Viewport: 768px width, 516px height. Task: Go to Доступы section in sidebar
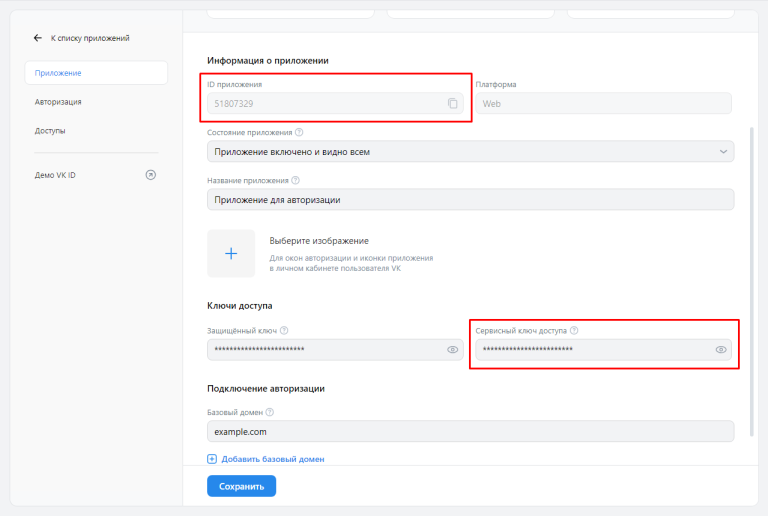(50, 131)
